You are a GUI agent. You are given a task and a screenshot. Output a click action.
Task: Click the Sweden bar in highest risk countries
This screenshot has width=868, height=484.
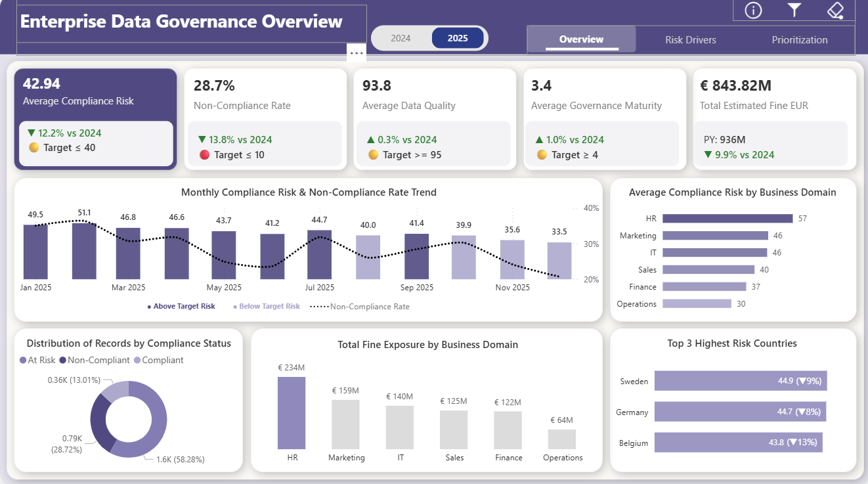(x=740, y=381)
